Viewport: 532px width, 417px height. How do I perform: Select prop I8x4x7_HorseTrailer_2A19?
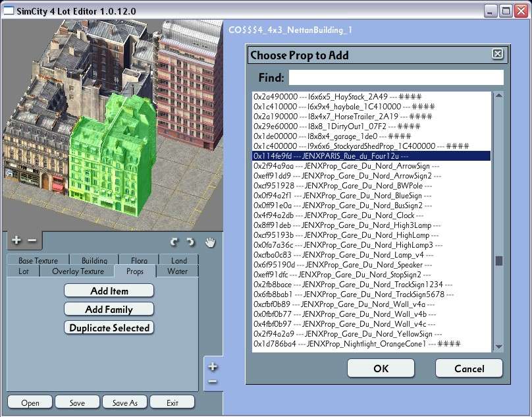[x=371, y=117]
